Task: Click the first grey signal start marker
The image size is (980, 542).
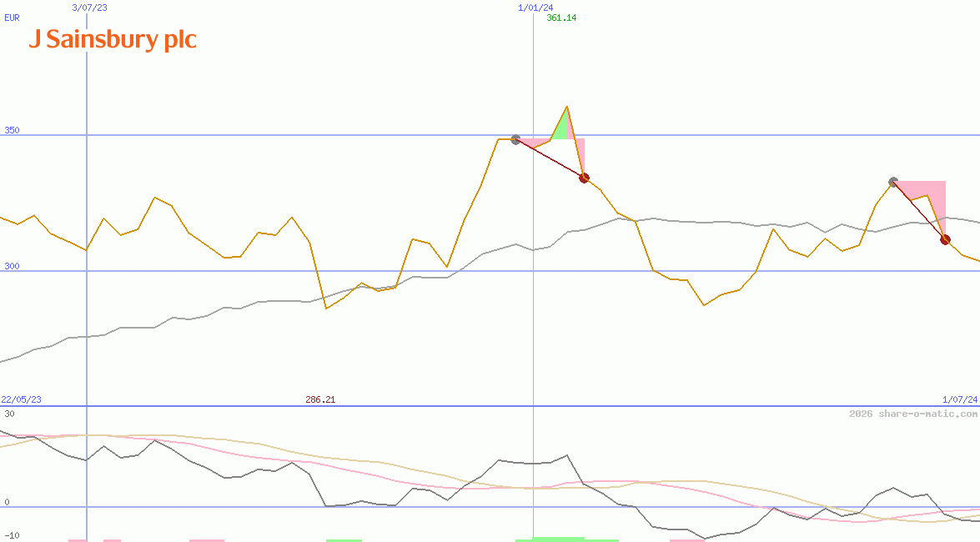Action: pyautogui.click(x=515, y=139)
